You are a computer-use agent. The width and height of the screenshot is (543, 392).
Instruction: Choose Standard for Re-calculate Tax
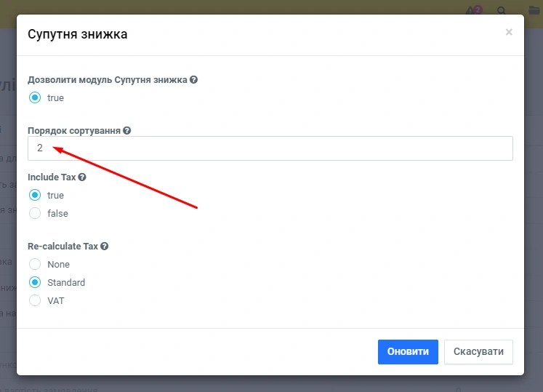[35, 282]
